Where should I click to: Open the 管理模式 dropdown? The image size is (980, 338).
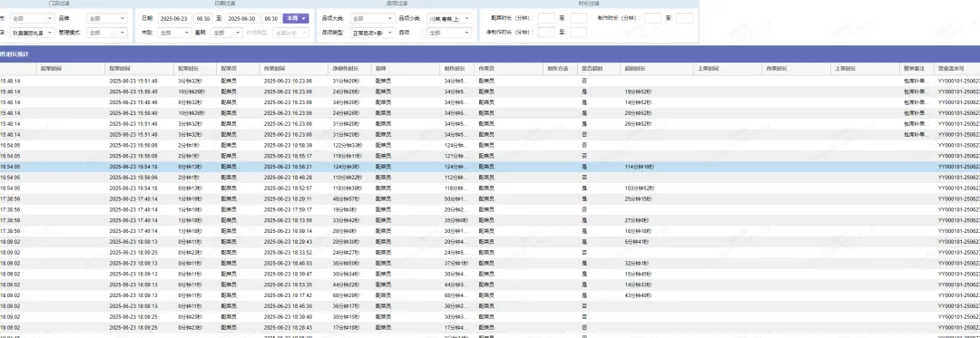106,33
